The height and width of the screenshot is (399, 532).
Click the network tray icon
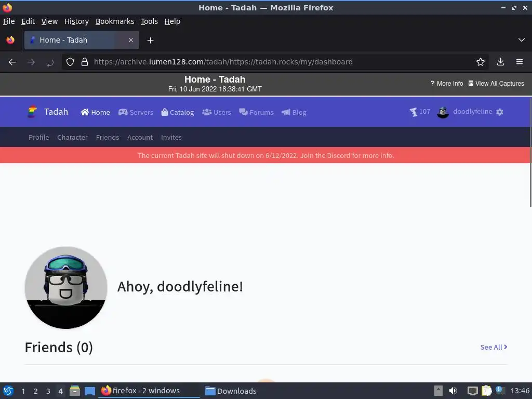tap(472, 391)
